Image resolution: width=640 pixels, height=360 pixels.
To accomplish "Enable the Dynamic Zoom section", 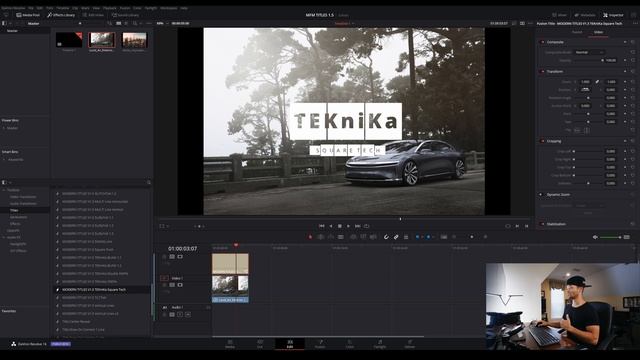I will [x=541, y=195].
